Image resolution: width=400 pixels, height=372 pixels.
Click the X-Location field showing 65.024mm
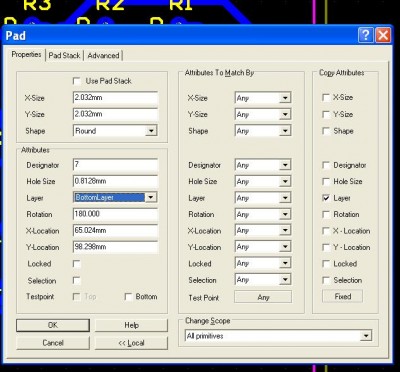115,230
